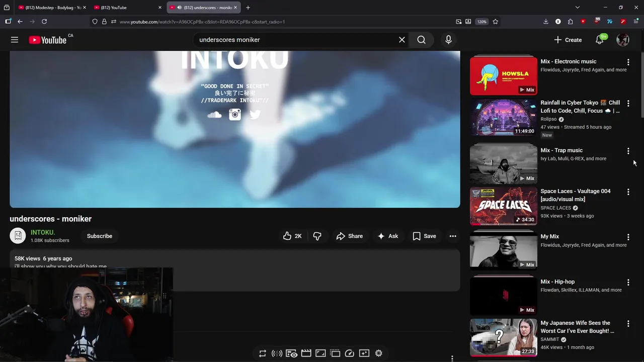Viewport: 644px width, 362px height.
Task: Open YouTube notifications bell
Action: tap(600, 40)
